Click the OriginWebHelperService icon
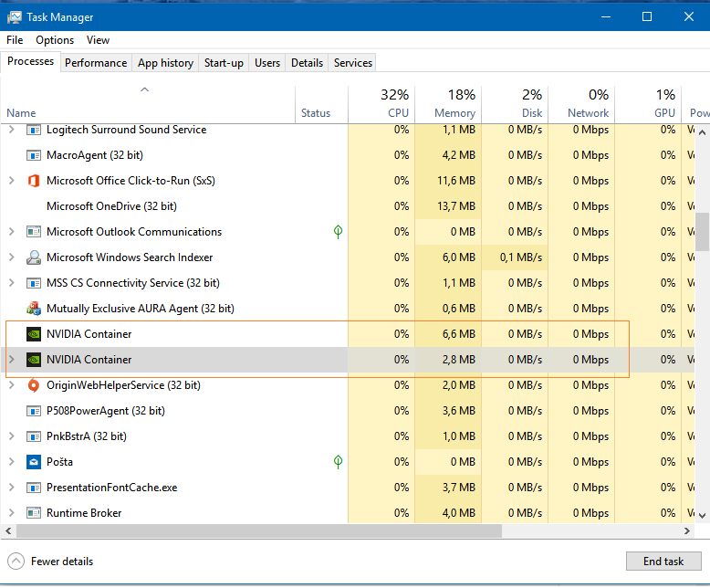The height and width of the screenshot is (588, 710). click(34, 385)
